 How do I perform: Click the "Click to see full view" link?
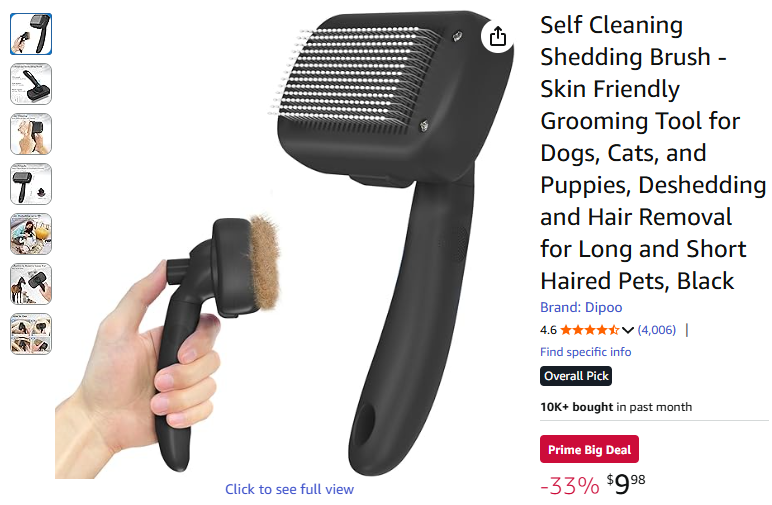(x=290, y=489)
